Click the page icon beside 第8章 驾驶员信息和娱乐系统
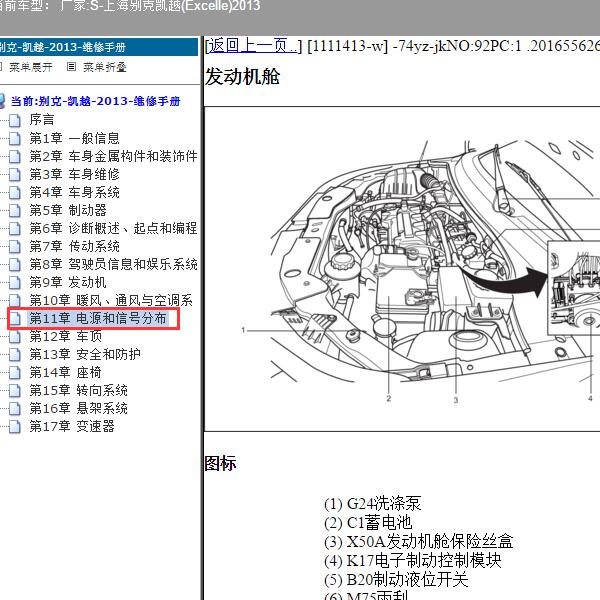Image resolution: width=600 pixels, height=600 pixels. (x=15, y=264)
